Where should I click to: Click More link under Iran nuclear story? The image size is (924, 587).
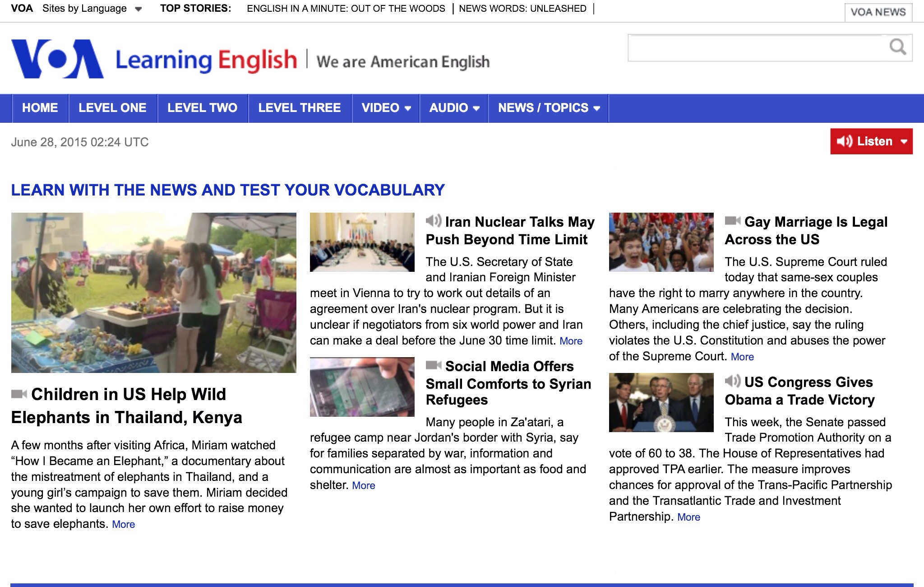coord(571,341)
